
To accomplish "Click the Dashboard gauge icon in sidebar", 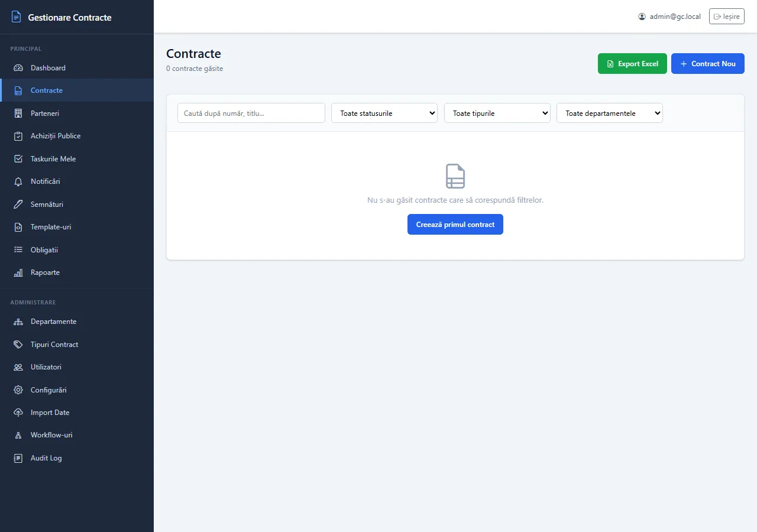I will click(18, 68).
